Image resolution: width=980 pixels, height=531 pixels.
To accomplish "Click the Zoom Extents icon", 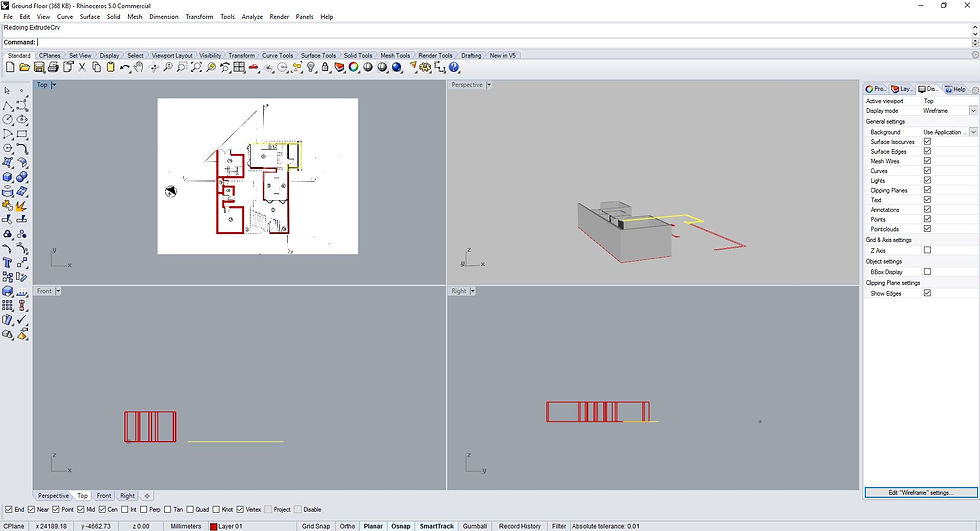I will [196, 67].
